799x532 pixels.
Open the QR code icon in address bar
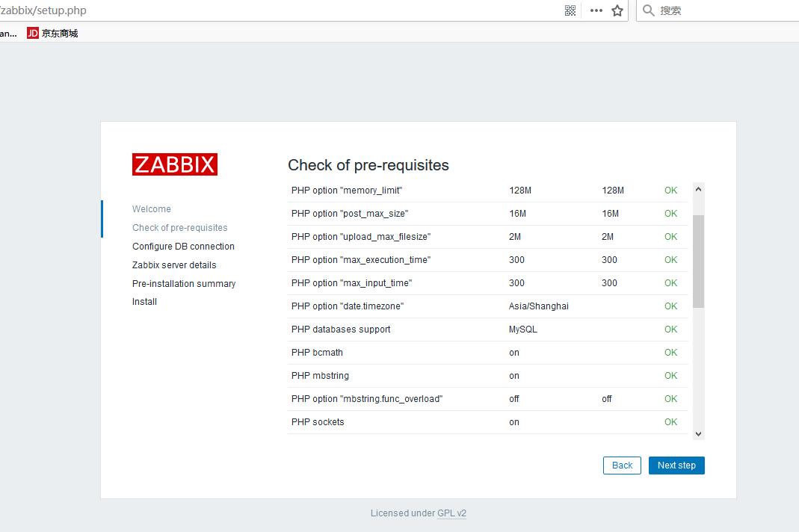(570, 10)
